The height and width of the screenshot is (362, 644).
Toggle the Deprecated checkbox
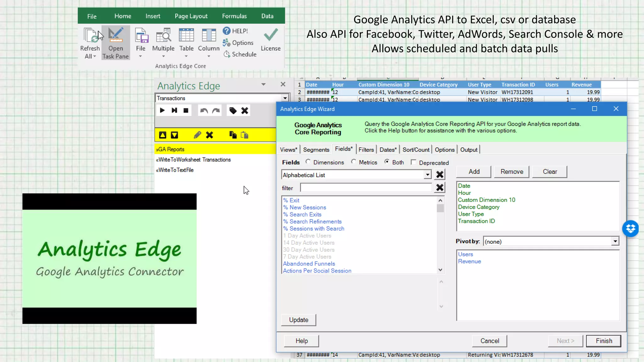tap(414, 162)
